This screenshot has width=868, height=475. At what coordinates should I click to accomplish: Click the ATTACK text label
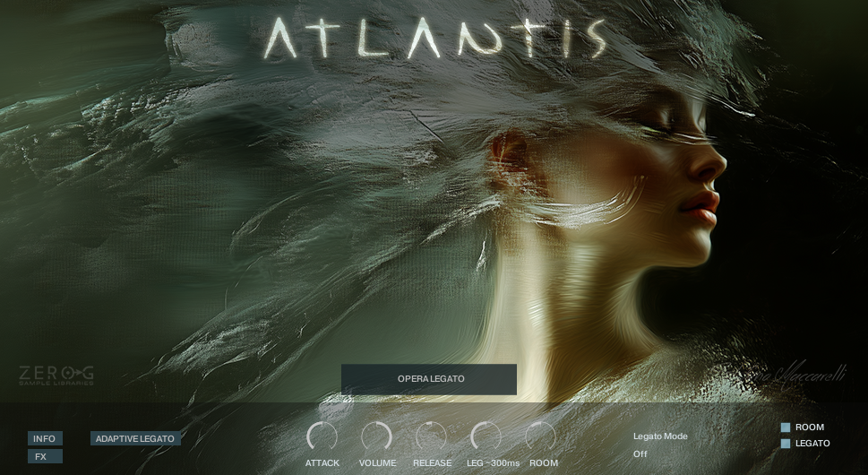(322, 463)
